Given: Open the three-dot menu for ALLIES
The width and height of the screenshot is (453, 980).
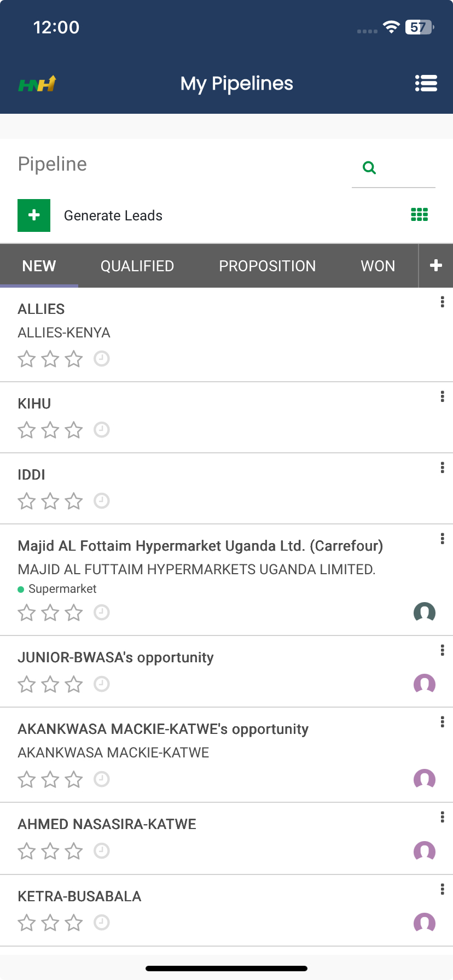Looking at the screenshot, I should 442,302.
